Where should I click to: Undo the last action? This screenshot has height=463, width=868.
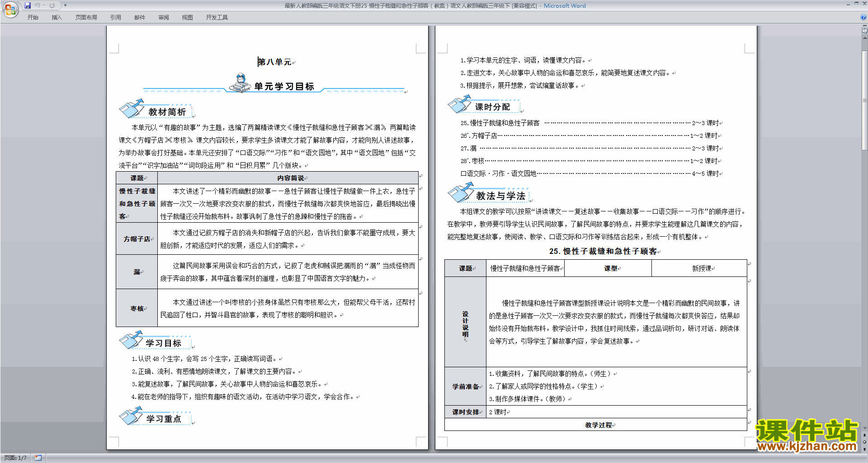coord(38,5)
